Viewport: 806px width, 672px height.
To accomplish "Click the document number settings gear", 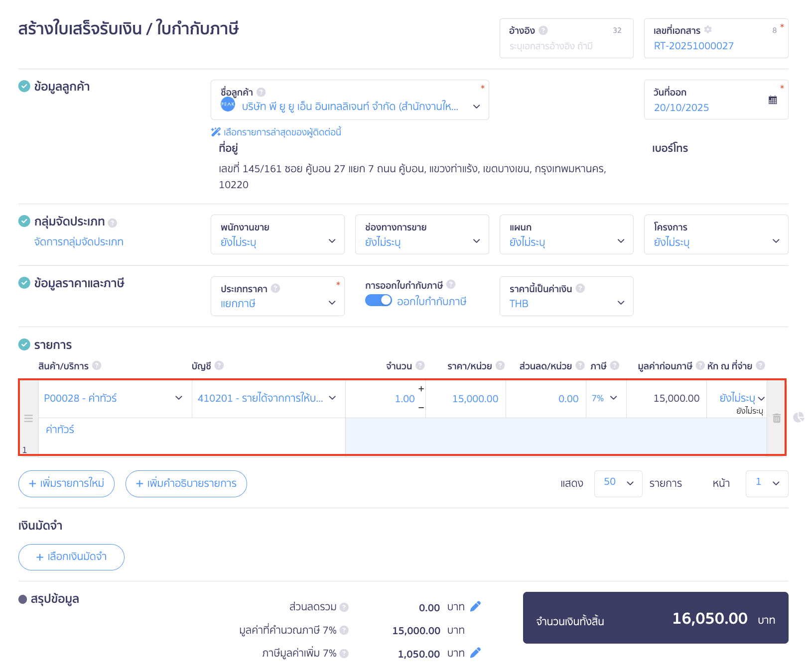I will pos(708,30).
